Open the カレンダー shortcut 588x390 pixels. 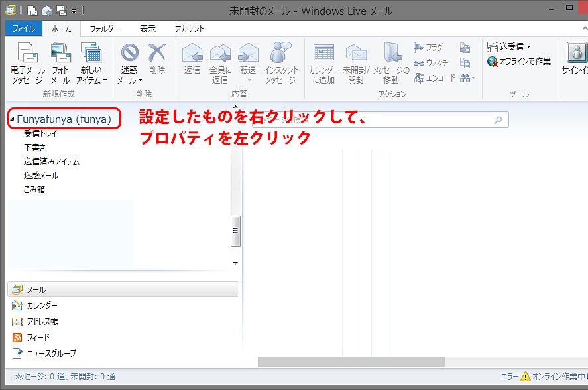pyautogui.click(x=34, y=306)
